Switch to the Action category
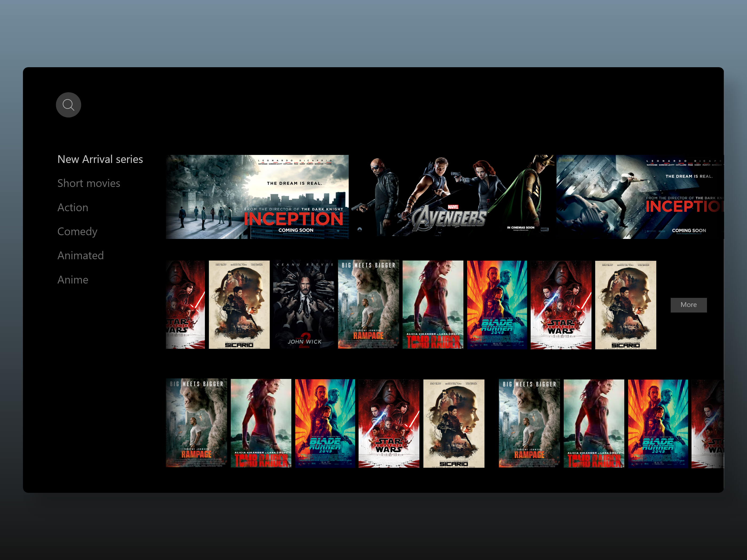This screenshot has width=747, height=560. click(73, 207)
